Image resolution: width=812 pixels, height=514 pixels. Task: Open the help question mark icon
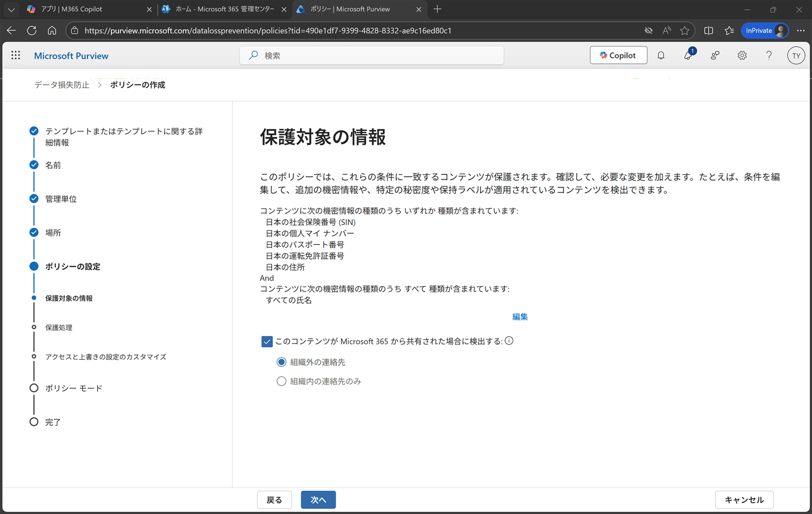tap(769, 55)
